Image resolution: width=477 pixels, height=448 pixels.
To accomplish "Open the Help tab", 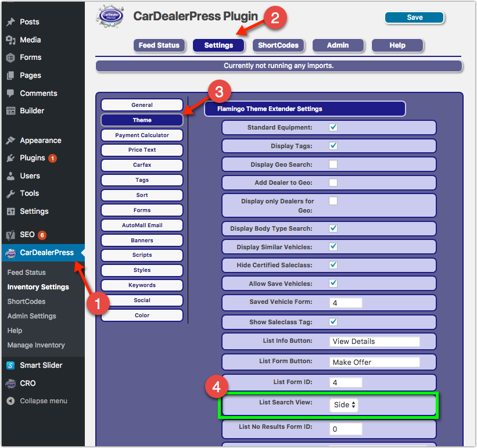I will 397,45.
